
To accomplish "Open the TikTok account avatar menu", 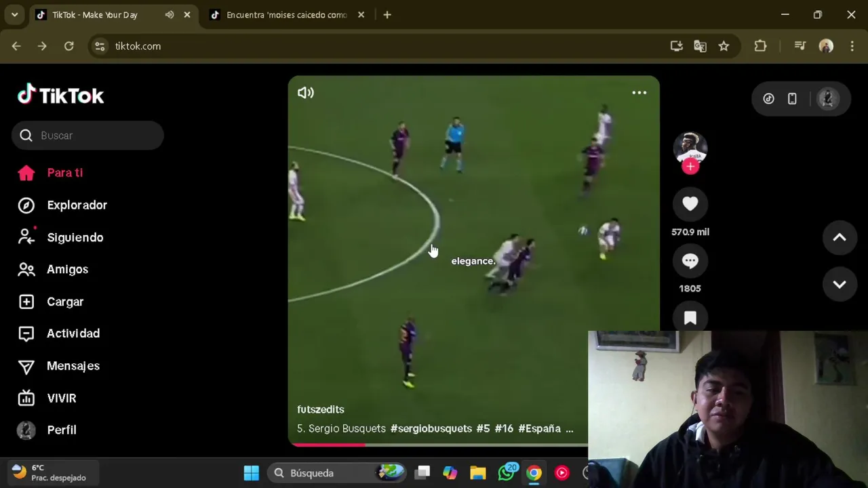I will tap(827, 99).
